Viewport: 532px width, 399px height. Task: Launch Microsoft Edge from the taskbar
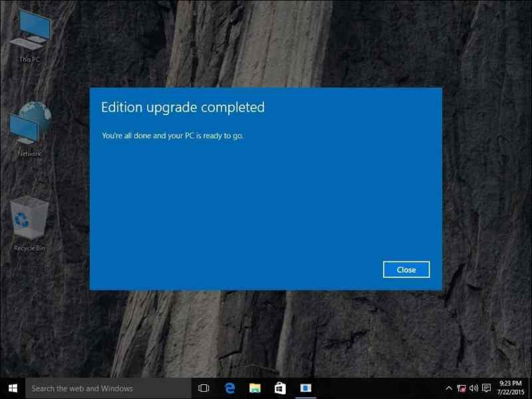pyautogui.click(x=229, y=388)
